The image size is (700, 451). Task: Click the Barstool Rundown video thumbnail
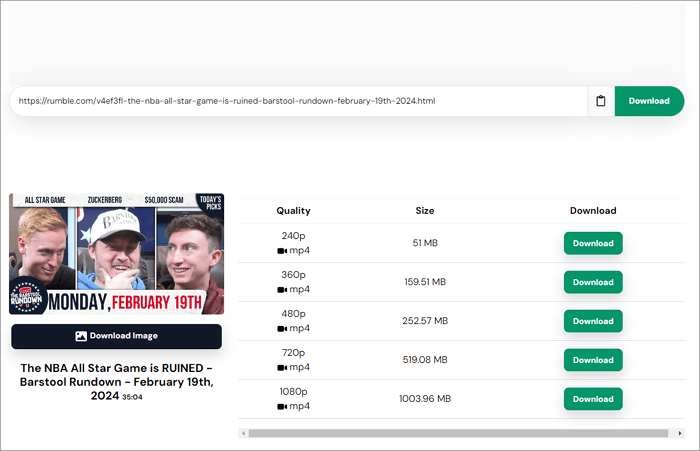(117, 254)
